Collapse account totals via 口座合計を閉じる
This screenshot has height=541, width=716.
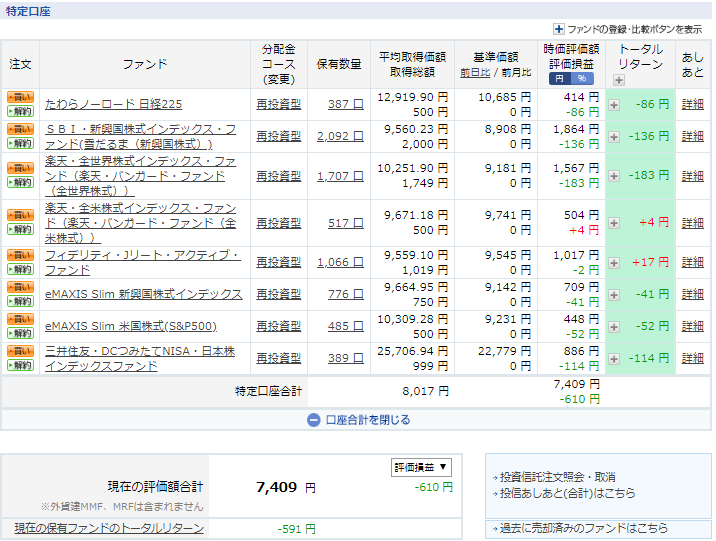click(x=358, y=420)
